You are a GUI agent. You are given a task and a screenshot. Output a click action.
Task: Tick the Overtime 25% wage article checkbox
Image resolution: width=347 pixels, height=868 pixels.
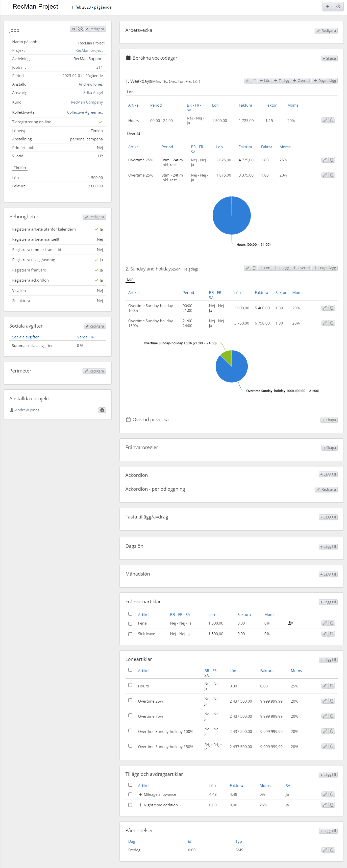(130, 700)
